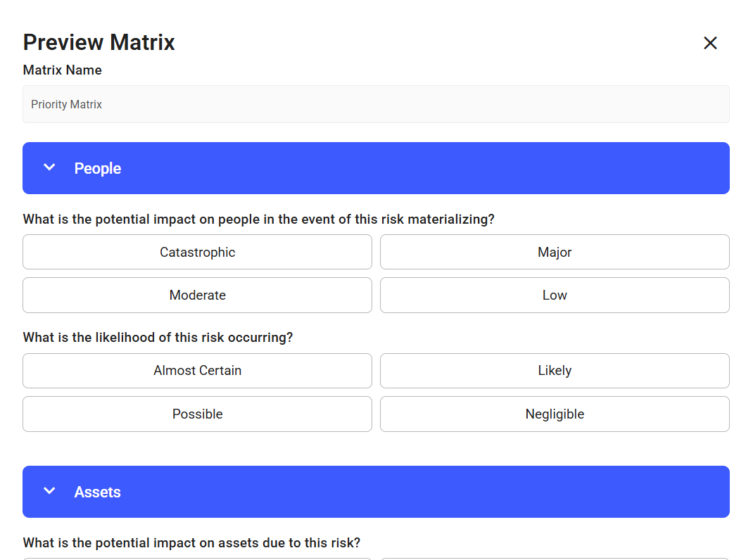The width and height of the screenshot is (753, 560).
Task: Click the people impact question text
Action: click(x=258, y=219)
